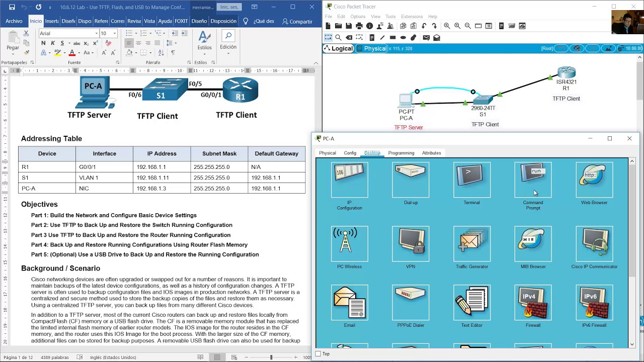Image resolution: width=644 pixels, height=362 pixels.
Task: Toggle strikethrough (abc) formatting in Word
Action: tap(76, 43)
